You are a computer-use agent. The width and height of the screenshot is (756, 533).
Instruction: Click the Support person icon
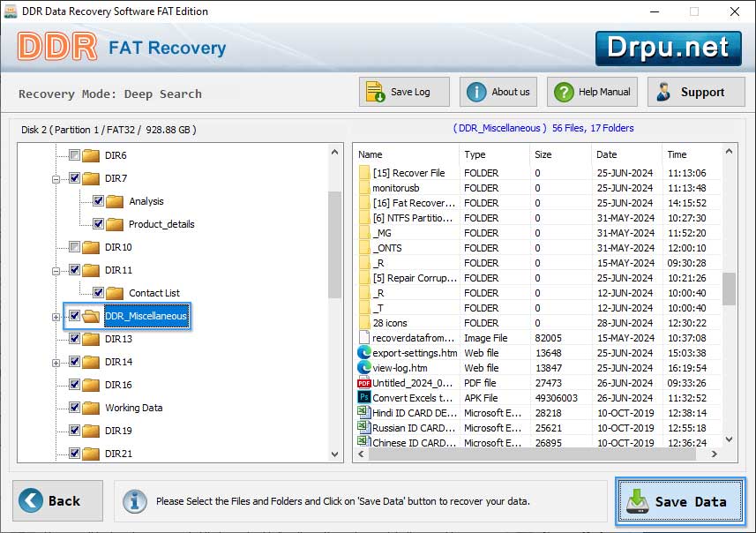[663, 92]
